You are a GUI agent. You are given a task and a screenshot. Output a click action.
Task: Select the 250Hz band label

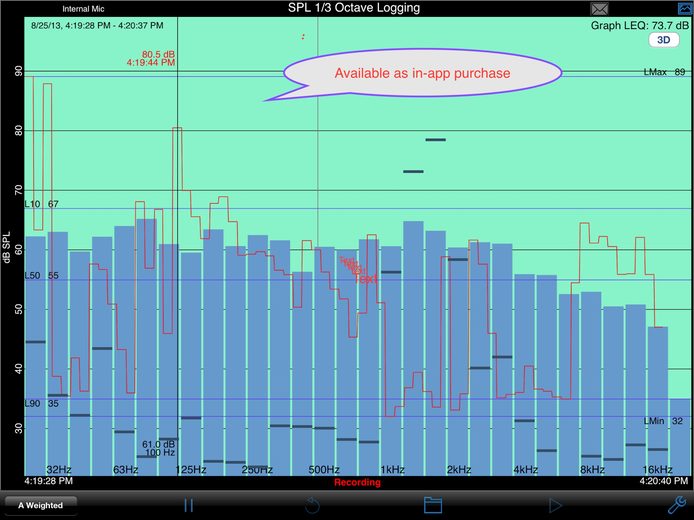click(x=257, y=470)
